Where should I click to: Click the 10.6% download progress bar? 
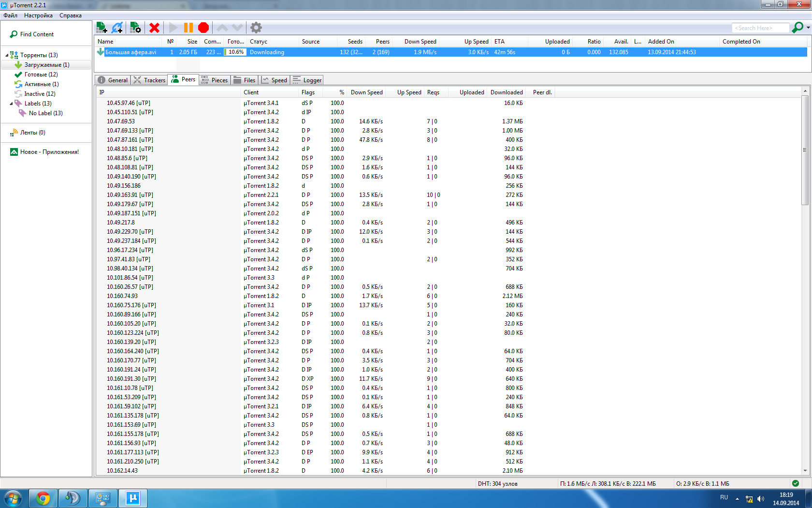click(235, 52)
